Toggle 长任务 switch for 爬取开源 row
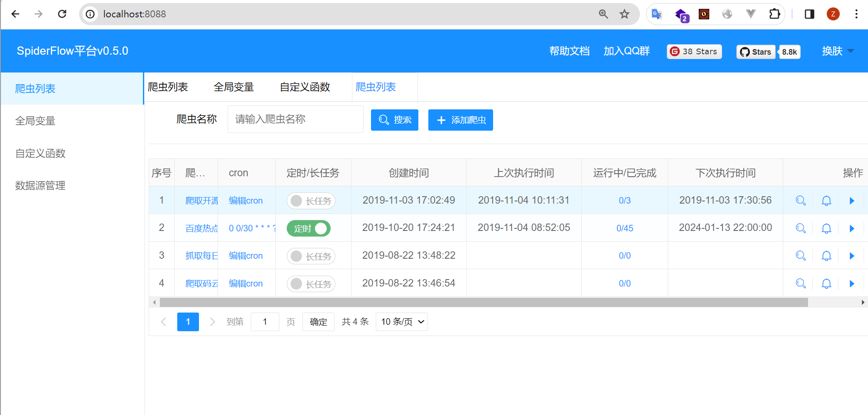868x415 pixels. point(311,201)
